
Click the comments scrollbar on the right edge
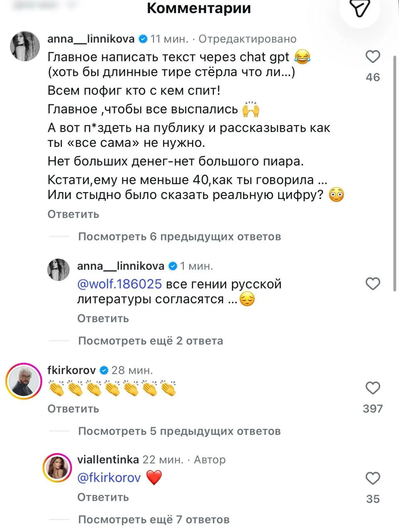pyautogui.click(x=395, y=175)
